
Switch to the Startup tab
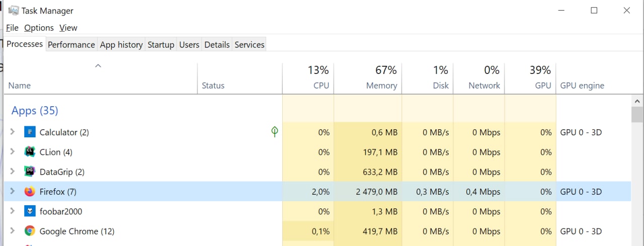click(x=160, y=44)
